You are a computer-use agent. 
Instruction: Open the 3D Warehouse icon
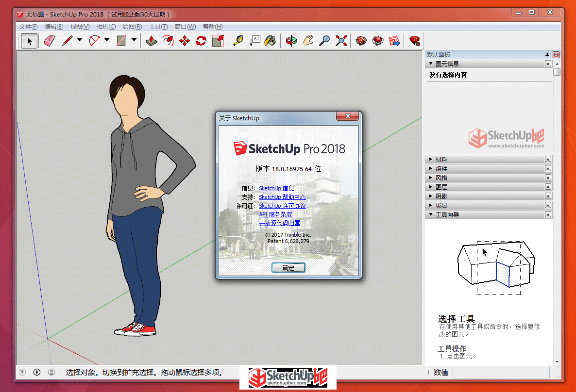point(361,41)
